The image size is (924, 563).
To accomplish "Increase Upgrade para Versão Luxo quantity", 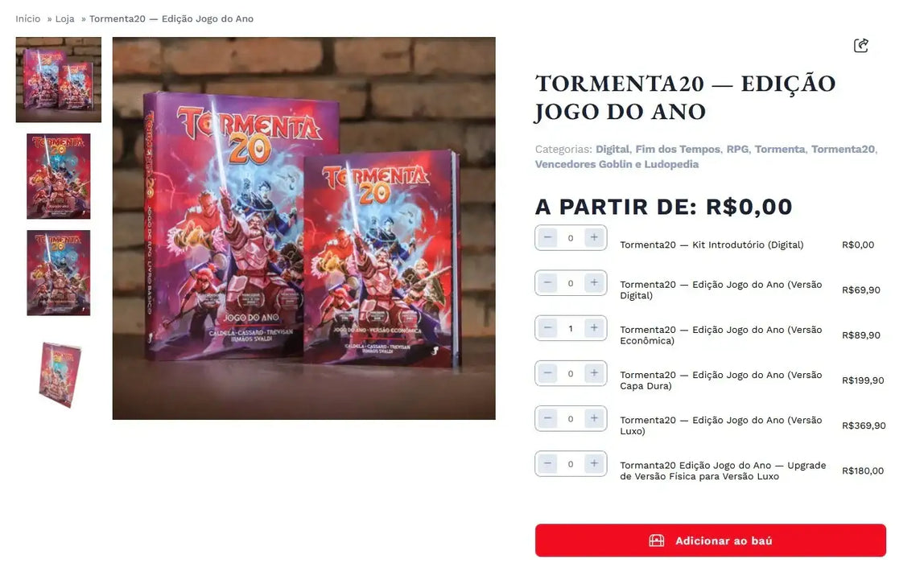I will pyautogui.click(x=594, y=463).
